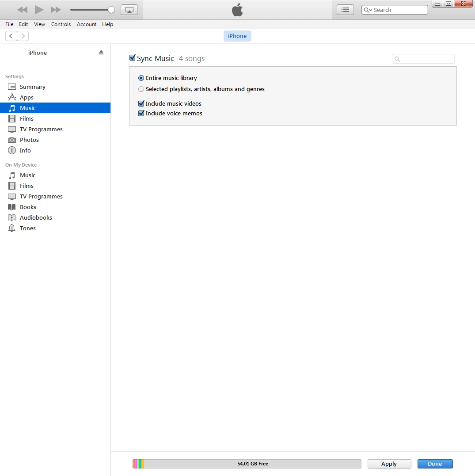Click the blue Done button

tap(435, 464)
